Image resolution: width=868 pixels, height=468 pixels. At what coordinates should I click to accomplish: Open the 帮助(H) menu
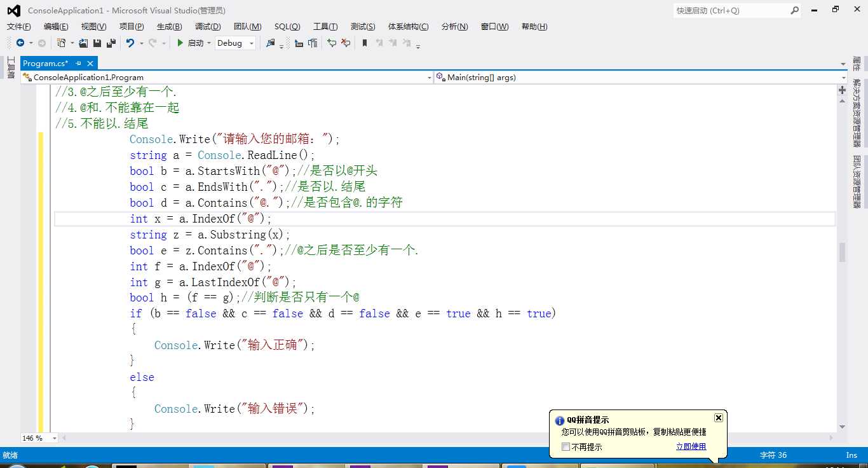[534, 27]
